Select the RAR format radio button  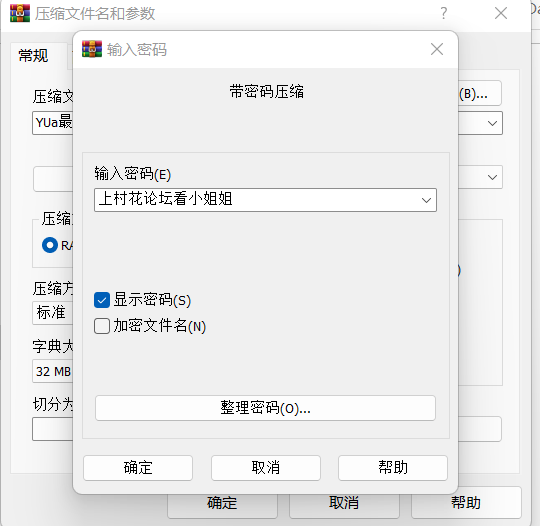point(50,245)
